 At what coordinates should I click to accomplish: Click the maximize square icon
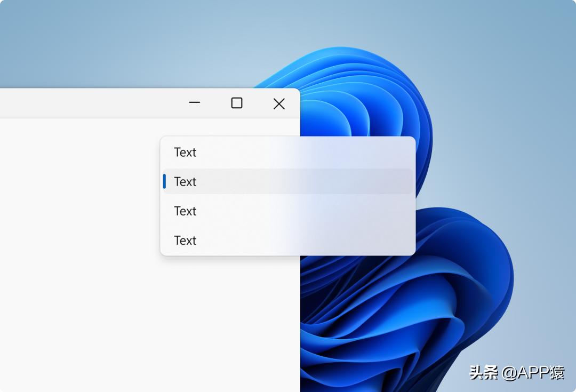coord(236,103)
